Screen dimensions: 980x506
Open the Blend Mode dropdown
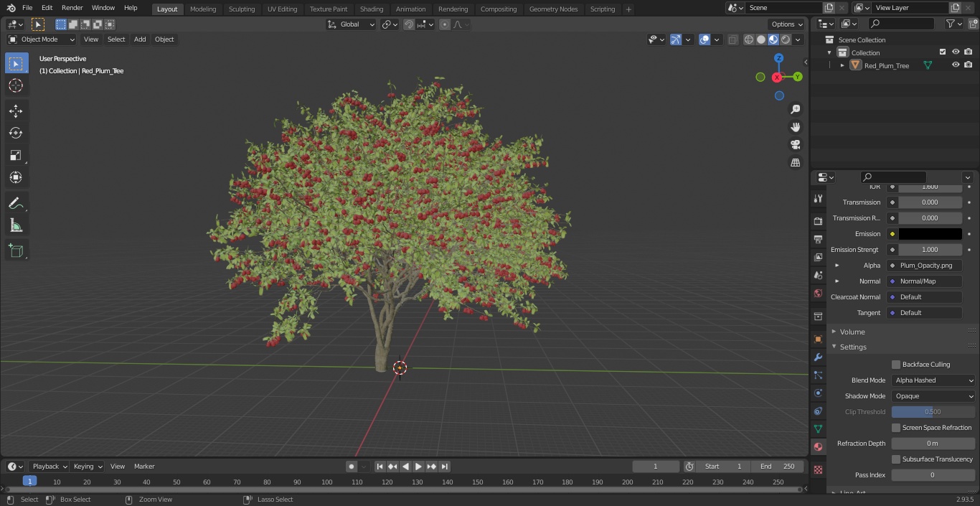(x=933, y=380)
